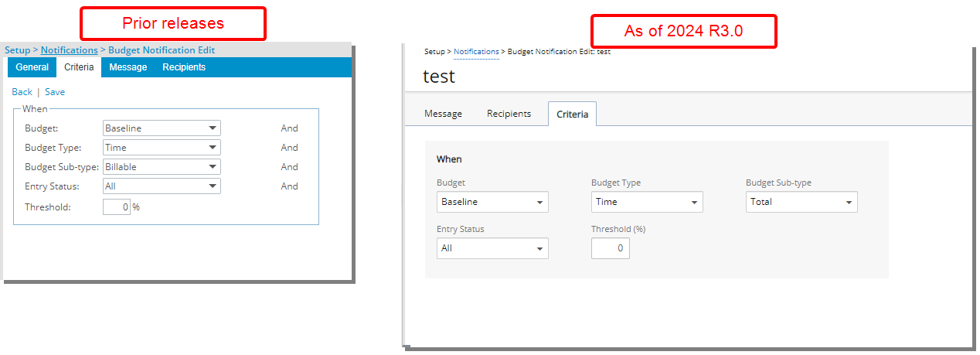Switch to the Message tab under test heading
Screen dimensions: 980x355
[x=443, y=114]
